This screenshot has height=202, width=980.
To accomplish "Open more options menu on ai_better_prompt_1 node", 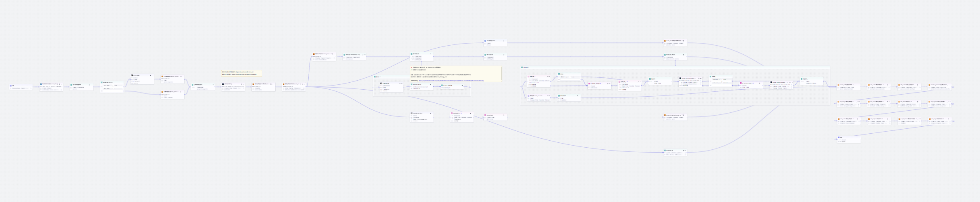I will click(762, 83).
